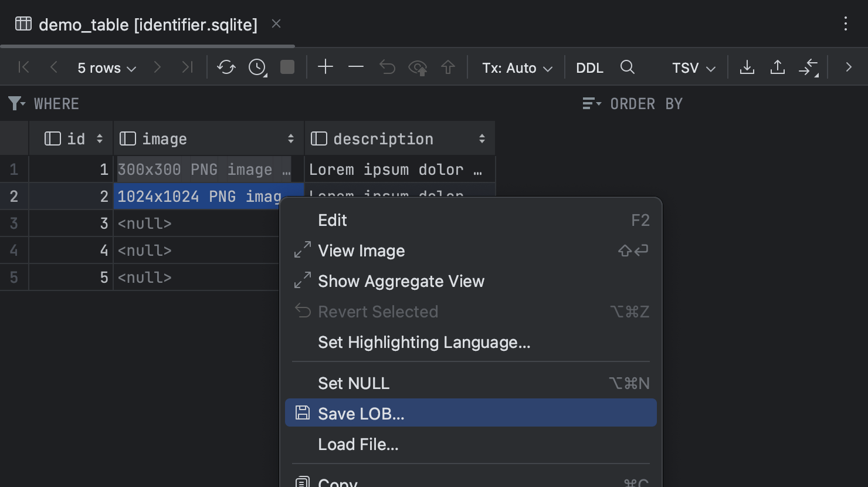This screenshot has width=868, height=487.
Task: Click the Export Data download icon
Action: click(747, 67)
